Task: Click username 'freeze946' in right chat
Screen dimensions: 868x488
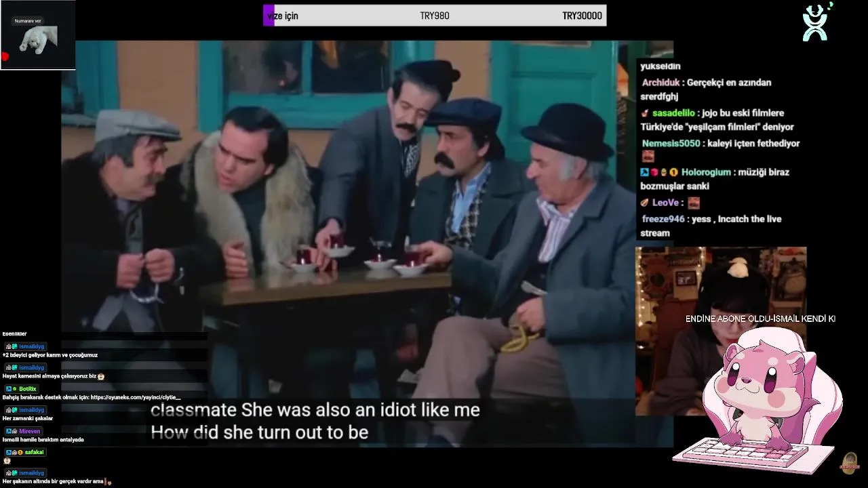Action: coord(663,219)
